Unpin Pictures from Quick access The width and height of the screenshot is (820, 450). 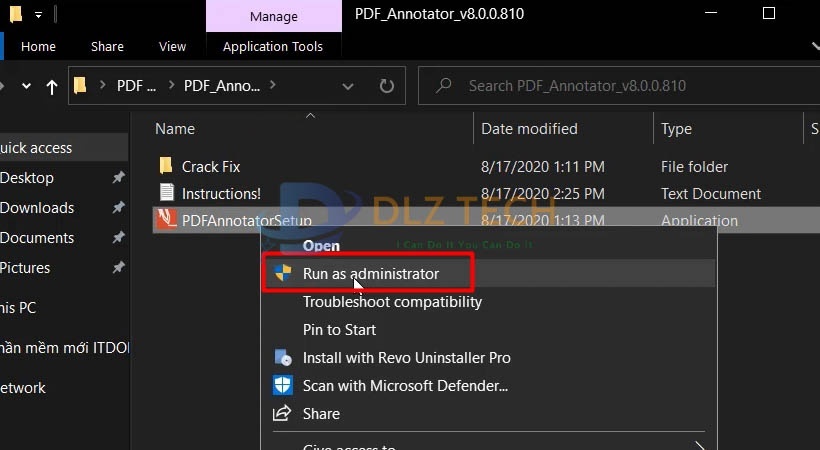119,267
